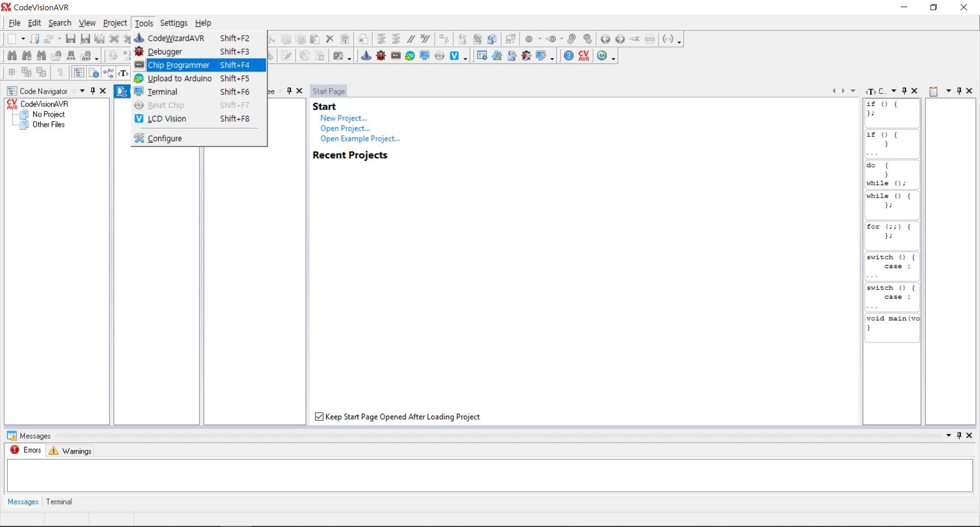Switch to the bottom Terminal tab
Screen dimensions: 980x527
point(59,501)
